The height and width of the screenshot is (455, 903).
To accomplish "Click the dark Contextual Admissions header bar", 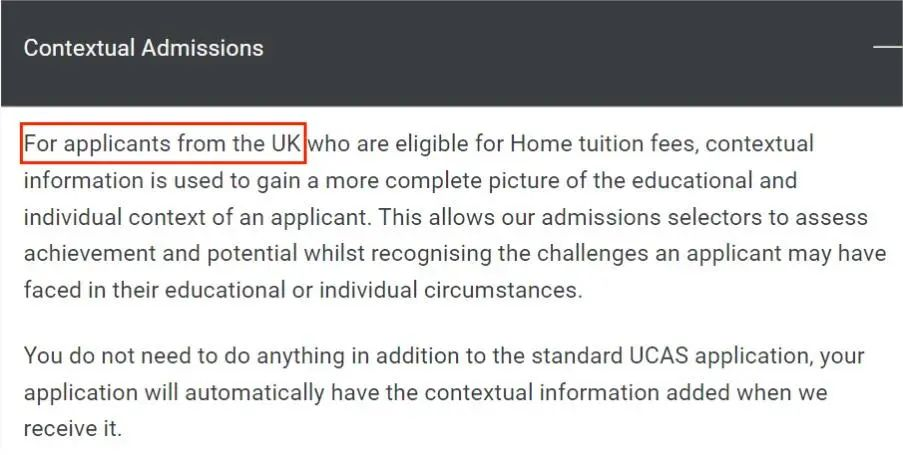I will click(x=452, y=53).
